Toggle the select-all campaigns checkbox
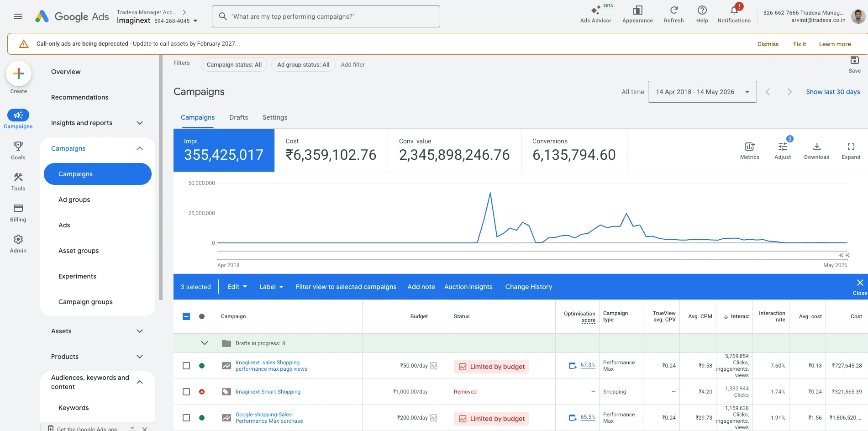This screenshot has height=431, width=868. click(186, 316)
